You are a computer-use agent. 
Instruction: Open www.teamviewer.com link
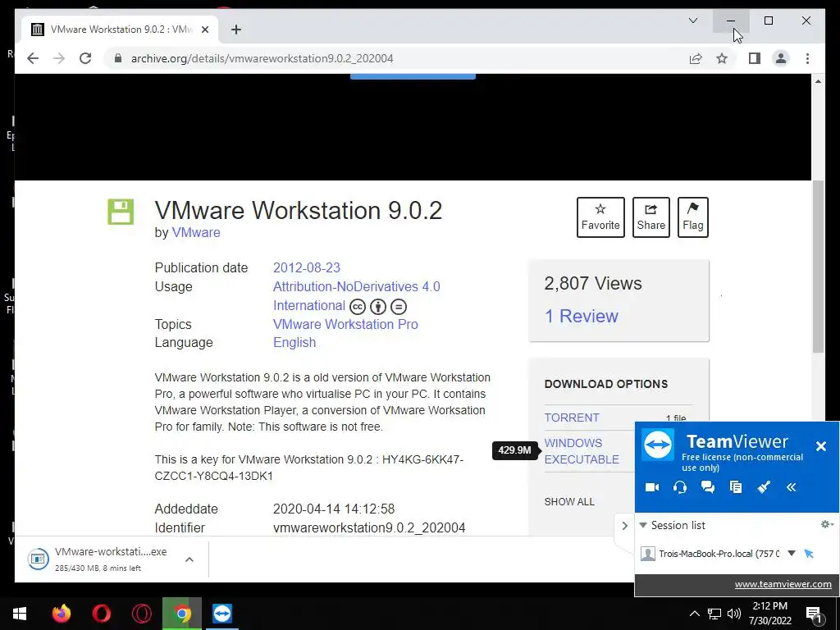click(x=783, y=584)
